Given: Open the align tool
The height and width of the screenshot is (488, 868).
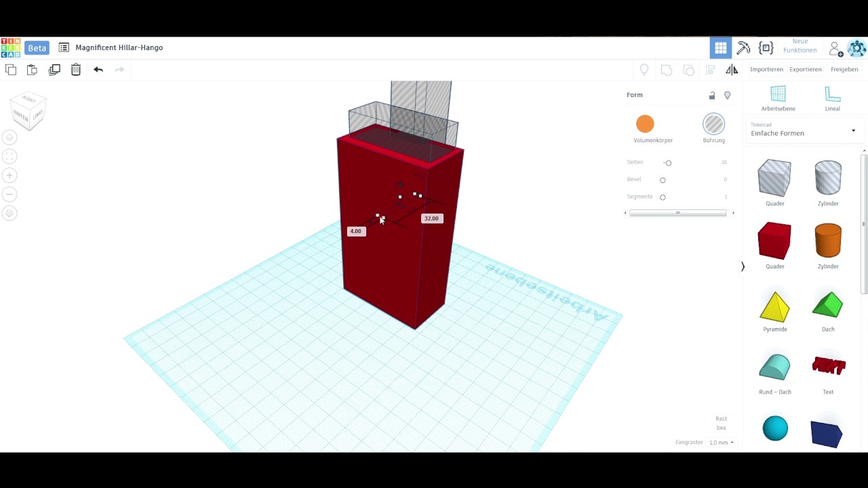Looking at the screenshot, I should pos(711,70).
